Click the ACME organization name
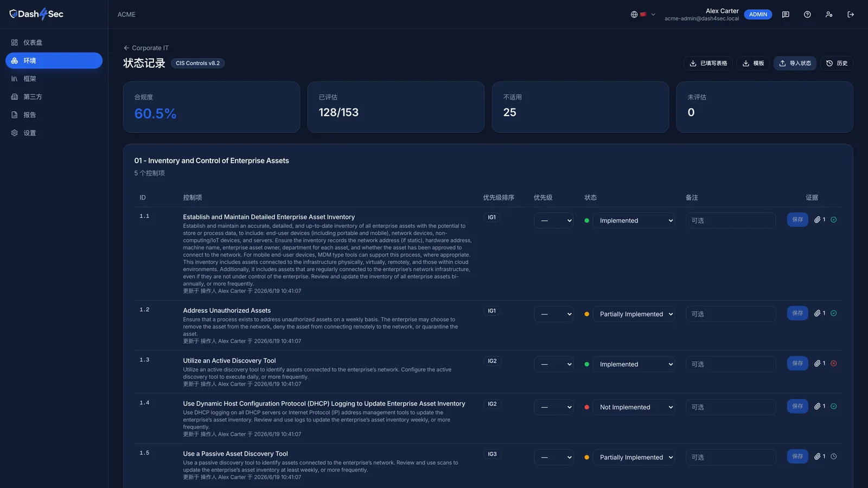868x488 pixels. pos(126,15)
